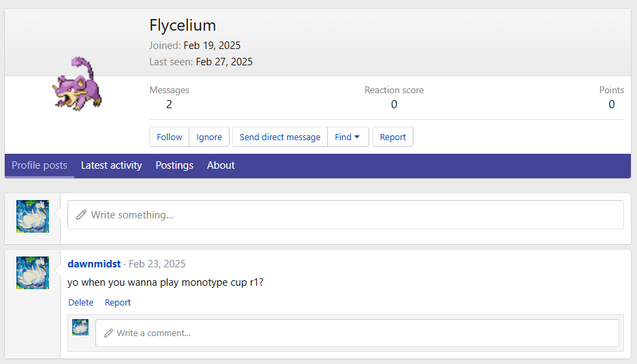Select the Profile posts tab

[x=40, y=165]
